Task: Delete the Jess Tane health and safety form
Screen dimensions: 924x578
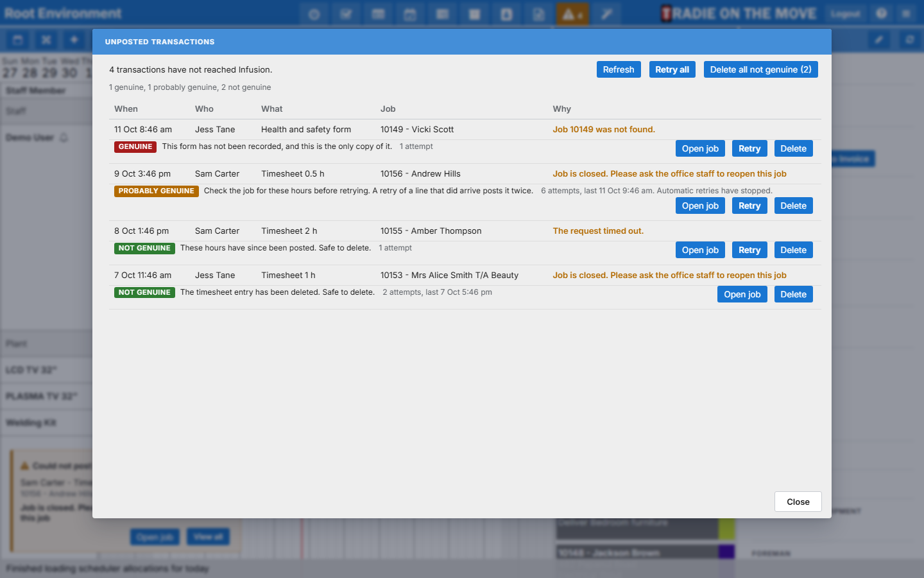Action: coord(793,148)
